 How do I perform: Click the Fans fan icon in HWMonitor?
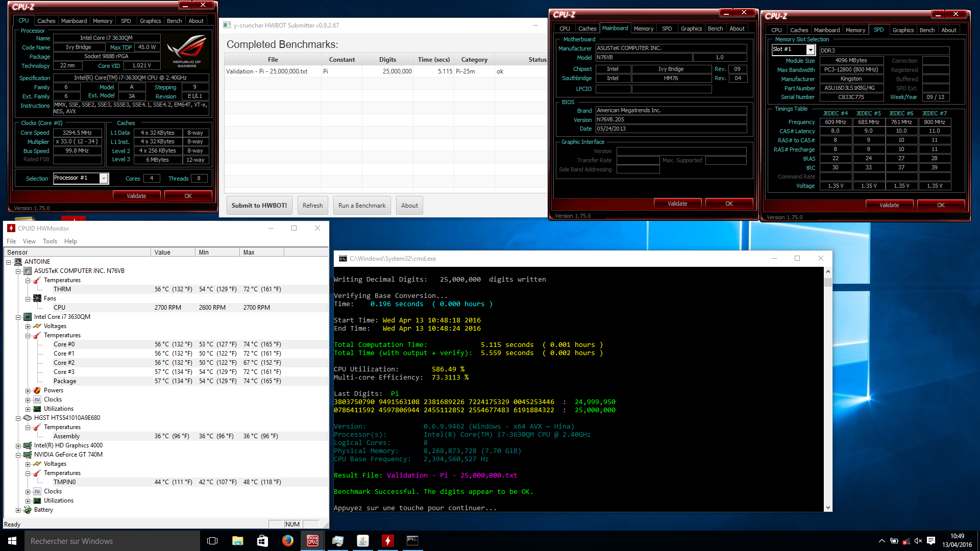[37, 298]
